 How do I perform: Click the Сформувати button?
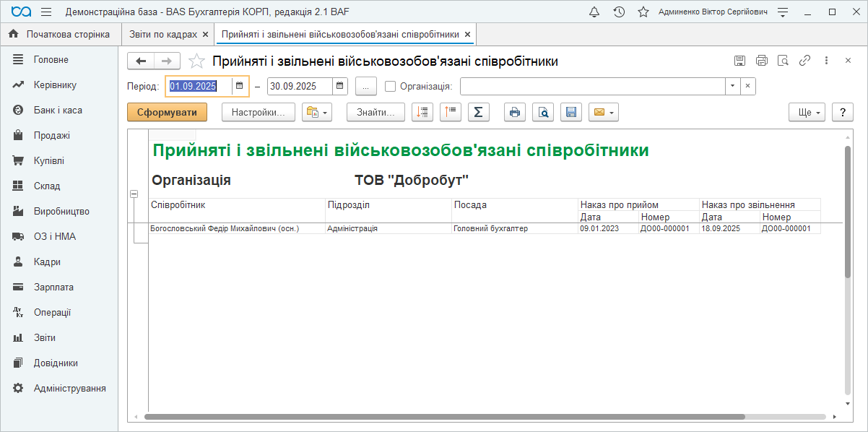tap(167, 112)
